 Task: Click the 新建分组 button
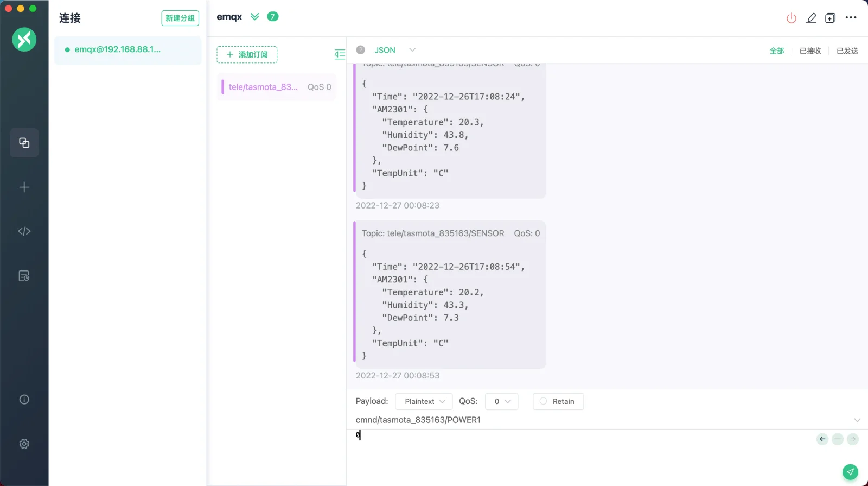click(180, 18)
